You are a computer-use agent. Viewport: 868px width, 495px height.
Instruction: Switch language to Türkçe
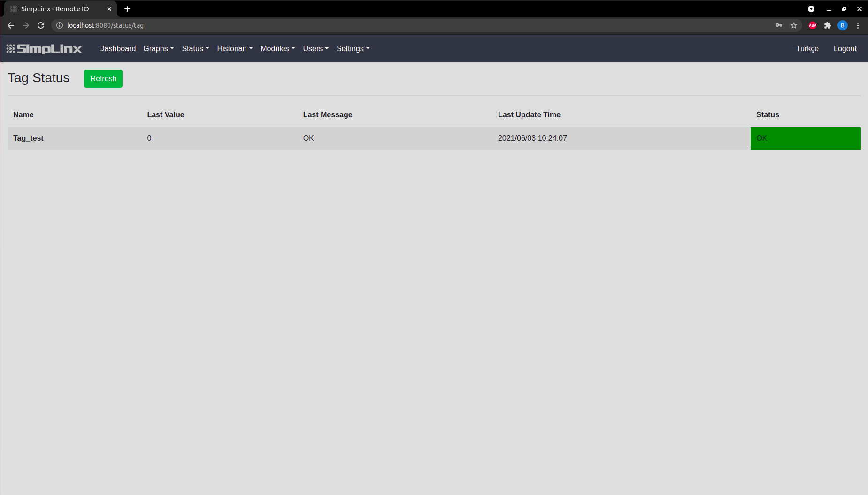pos(807,48)
